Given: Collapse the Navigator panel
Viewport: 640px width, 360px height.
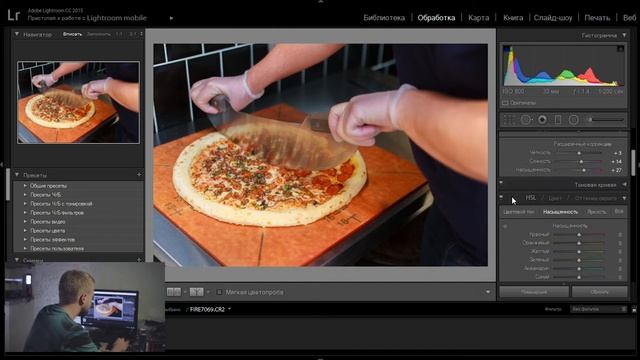Looking at the screenshot, I should click(x=17, y=34).
